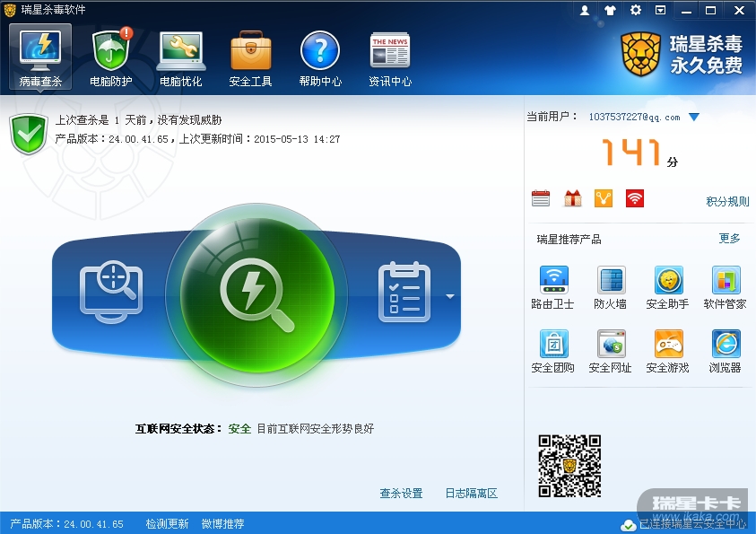Click the gift box icon
756x534 pixels.
coord(572,198)
